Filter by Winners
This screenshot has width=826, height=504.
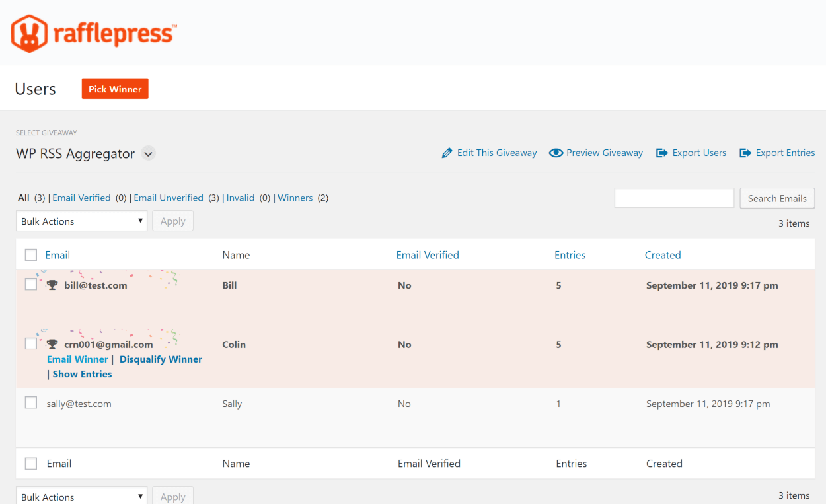point(295,198)
